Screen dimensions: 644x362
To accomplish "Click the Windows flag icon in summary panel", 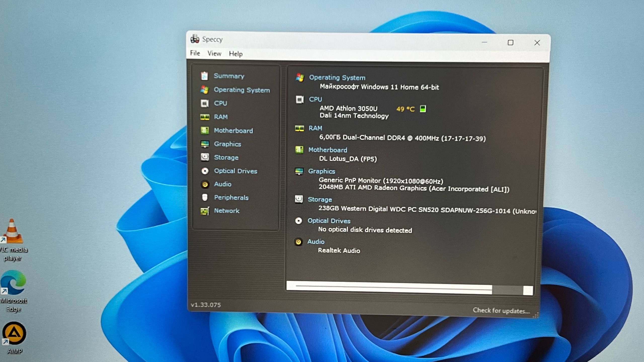I will point(300,77).
